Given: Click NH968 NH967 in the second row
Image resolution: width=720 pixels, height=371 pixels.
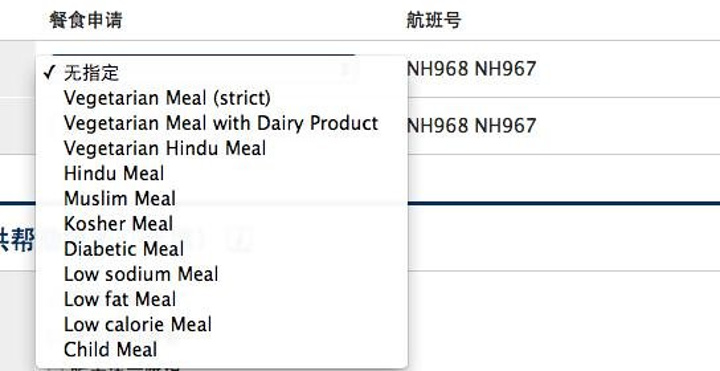Looking at the screenshot, I should (472, 126).
